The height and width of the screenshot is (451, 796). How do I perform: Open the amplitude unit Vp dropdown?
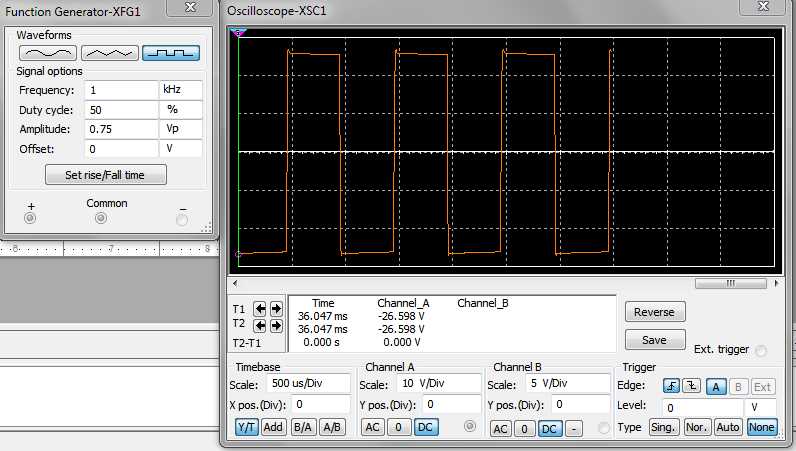point(180,129)
